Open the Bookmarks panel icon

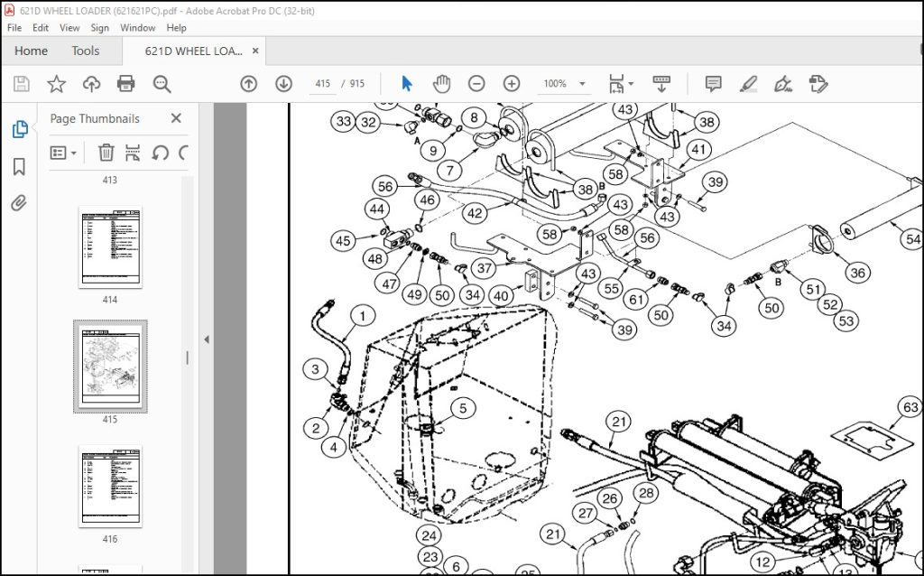[x=19, y=167]
